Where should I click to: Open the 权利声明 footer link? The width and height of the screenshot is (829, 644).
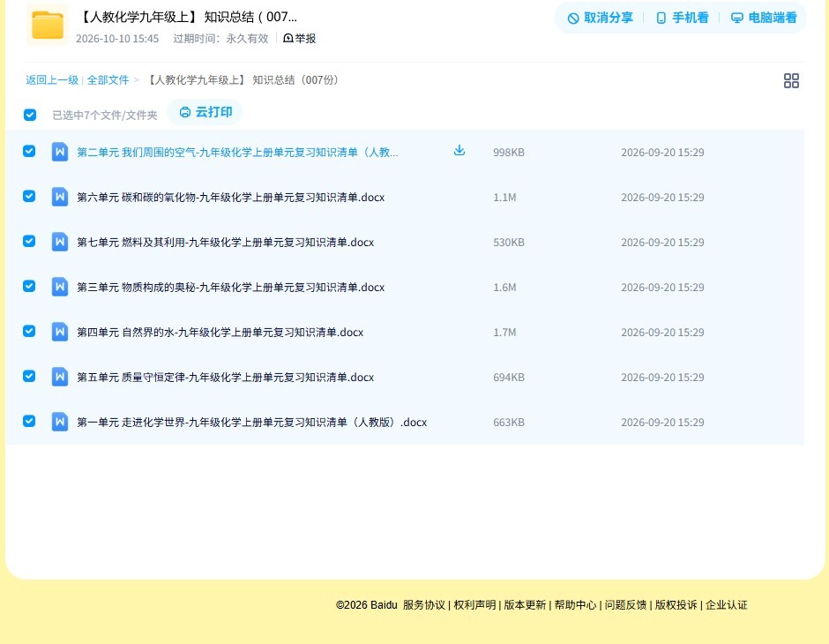474,605
